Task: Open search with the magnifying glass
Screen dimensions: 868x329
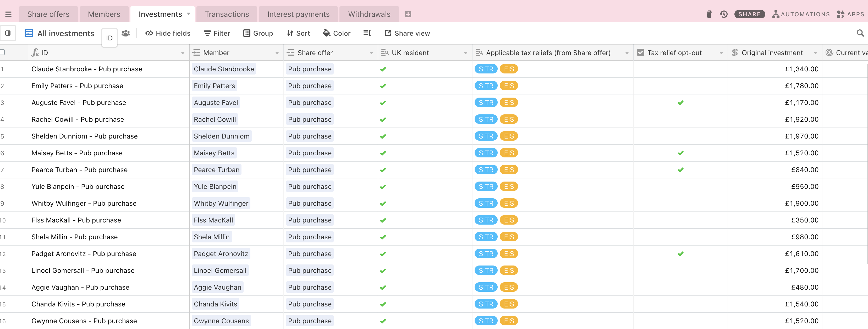Action: click(860, 33)
